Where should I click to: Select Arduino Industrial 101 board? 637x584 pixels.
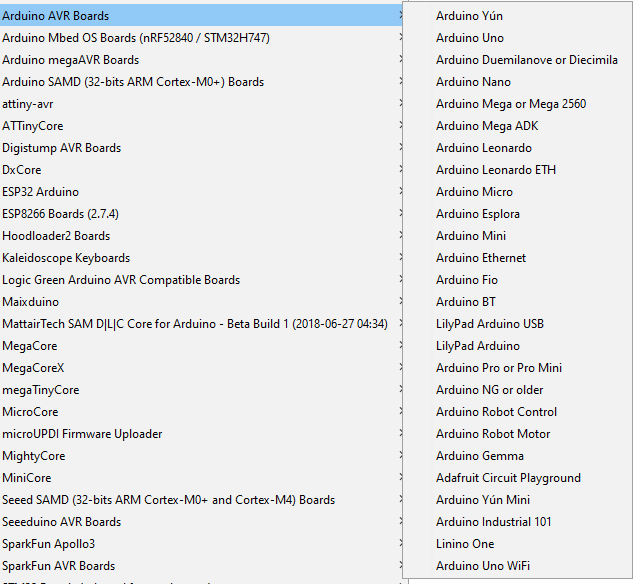tap(518, 521)
